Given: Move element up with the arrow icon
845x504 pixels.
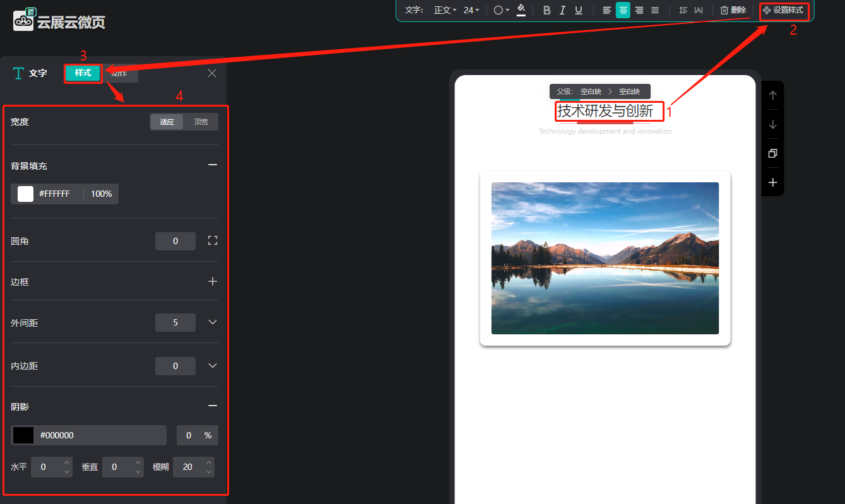Looking at the screenshot, I should [772, 96].
